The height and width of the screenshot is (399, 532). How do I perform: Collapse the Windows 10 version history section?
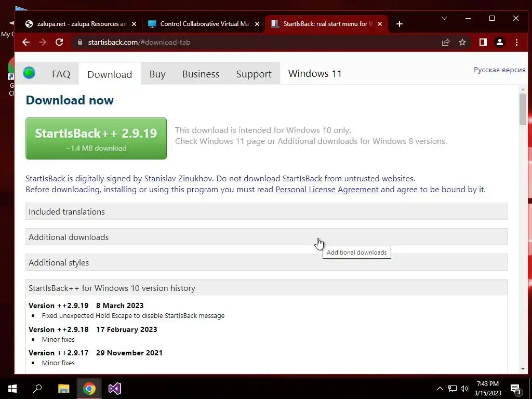point(267,288)
